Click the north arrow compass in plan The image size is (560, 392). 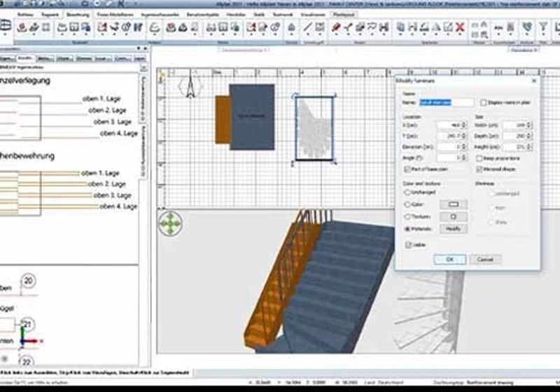pos(190,85)
